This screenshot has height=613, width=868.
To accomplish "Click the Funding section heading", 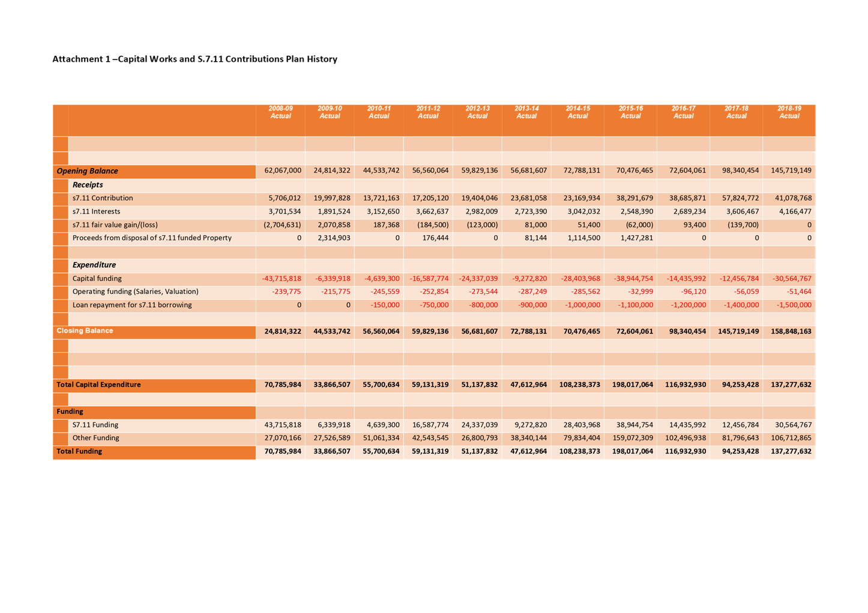I will point(70,411).
